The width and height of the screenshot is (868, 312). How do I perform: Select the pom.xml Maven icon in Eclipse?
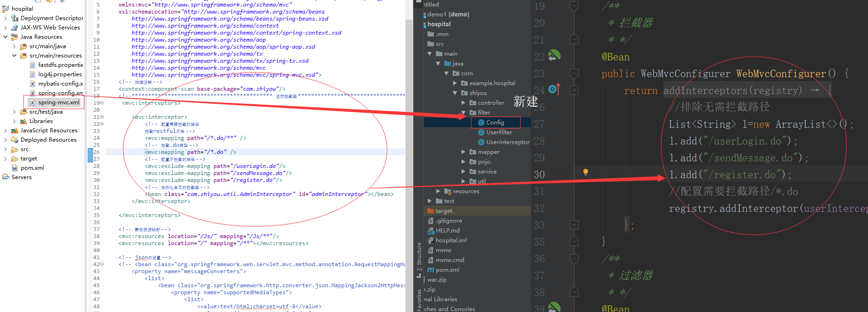[x=15, y=168]
